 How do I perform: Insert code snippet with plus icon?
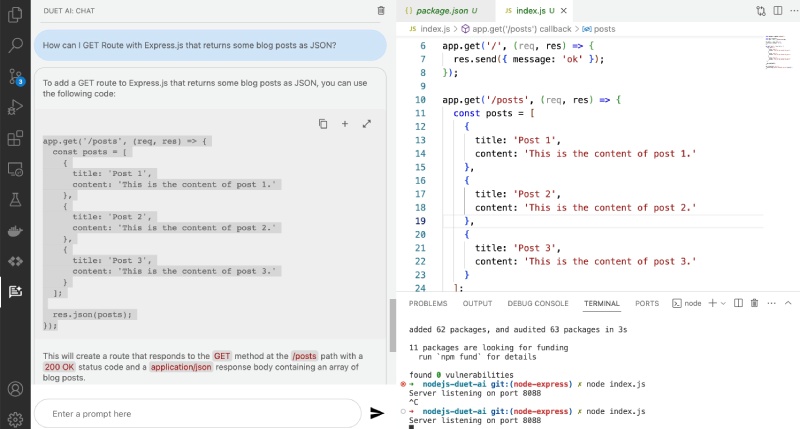pos(345,124)
